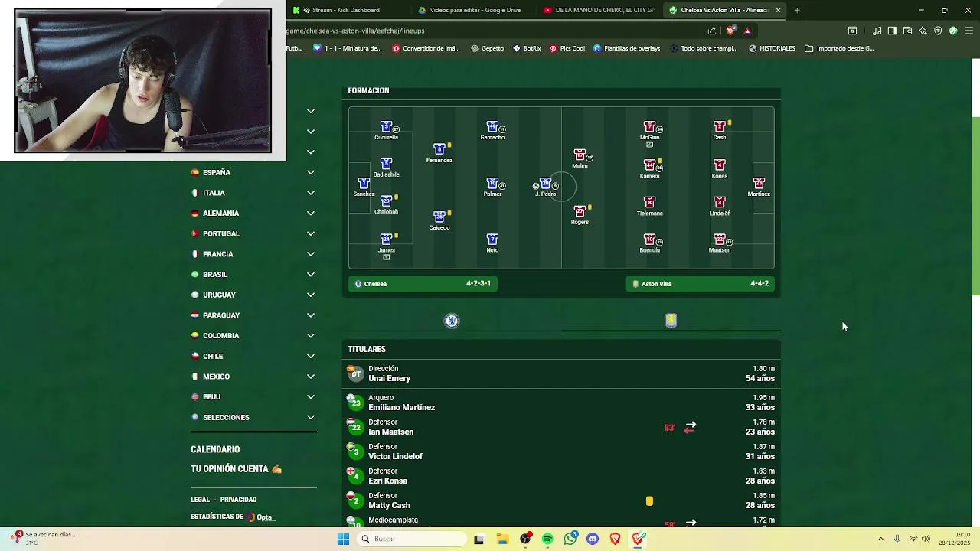Switch to Videos para editar Google Drive tab
980x551 pixels.
(475, 10)
